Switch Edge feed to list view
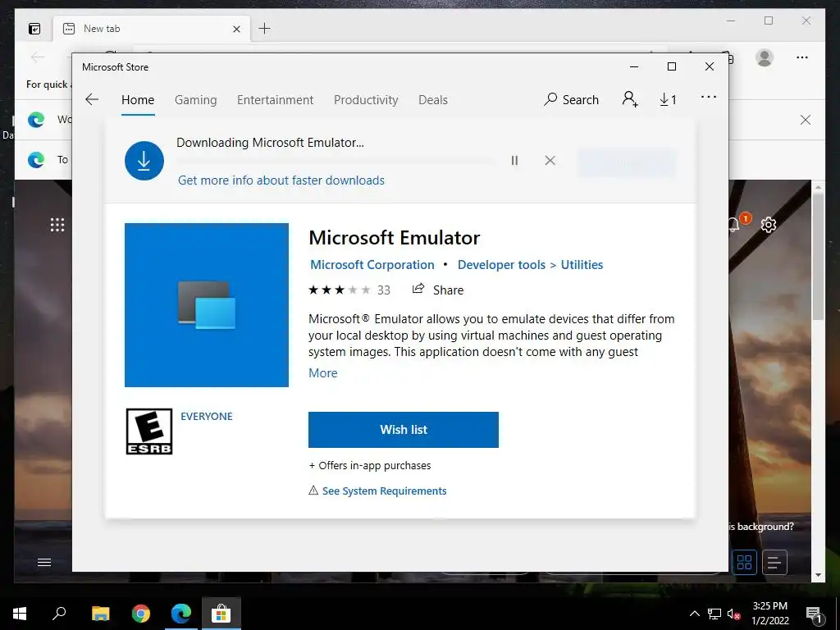 [x=774, y=562]
